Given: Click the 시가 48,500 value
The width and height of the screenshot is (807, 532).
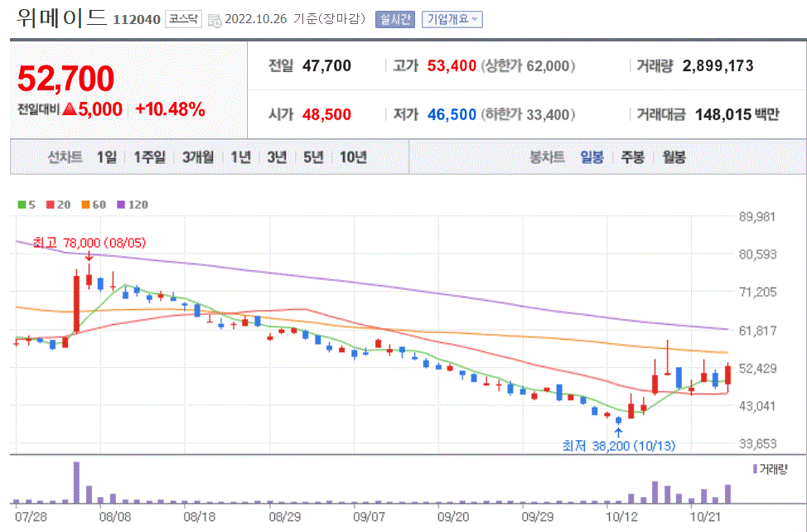Looking at the screenshot, I should pyautogui.click(x=326, y=114).
